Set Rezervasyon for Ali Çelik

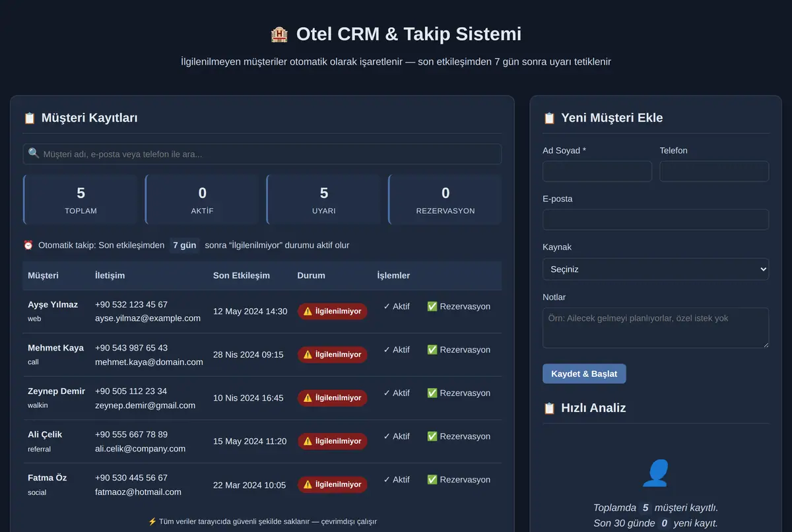459,436
